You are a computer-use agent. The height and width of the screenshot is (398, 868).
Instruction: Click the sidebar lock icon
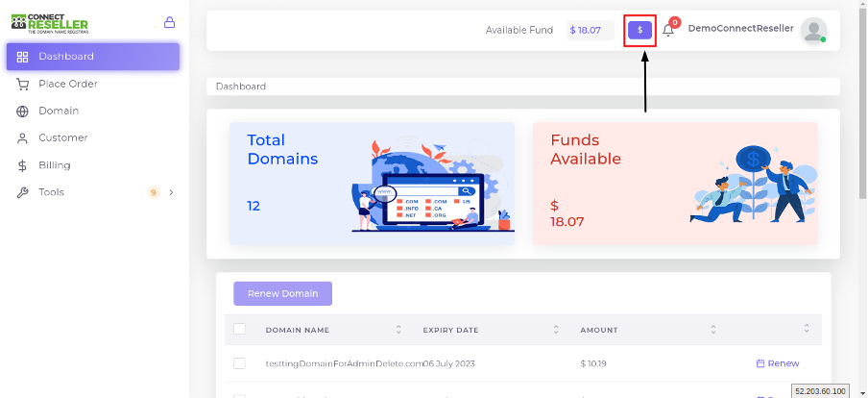click(169, 23)
